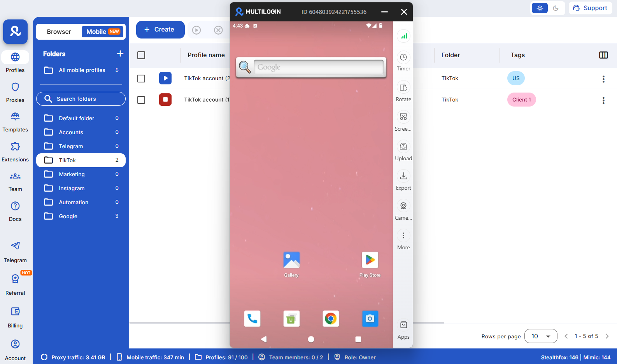Open the Rows per page dropdown

[x=540, y=336]
